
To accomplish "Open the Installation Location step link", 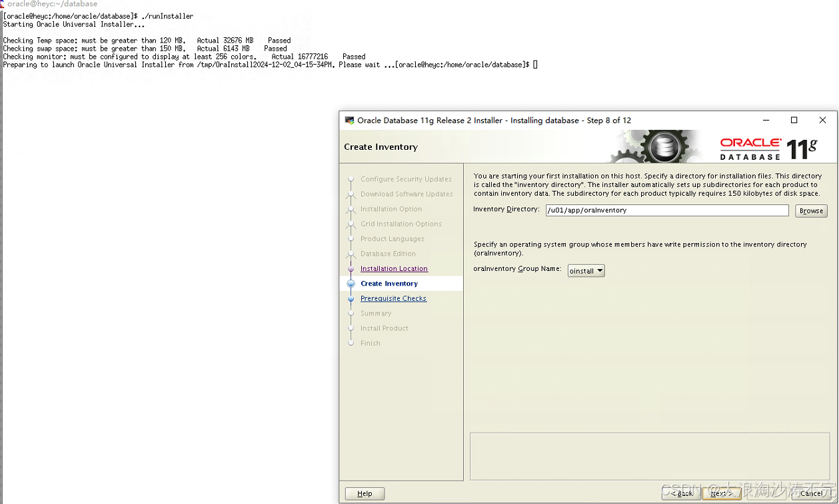I will tap(394, 269).
